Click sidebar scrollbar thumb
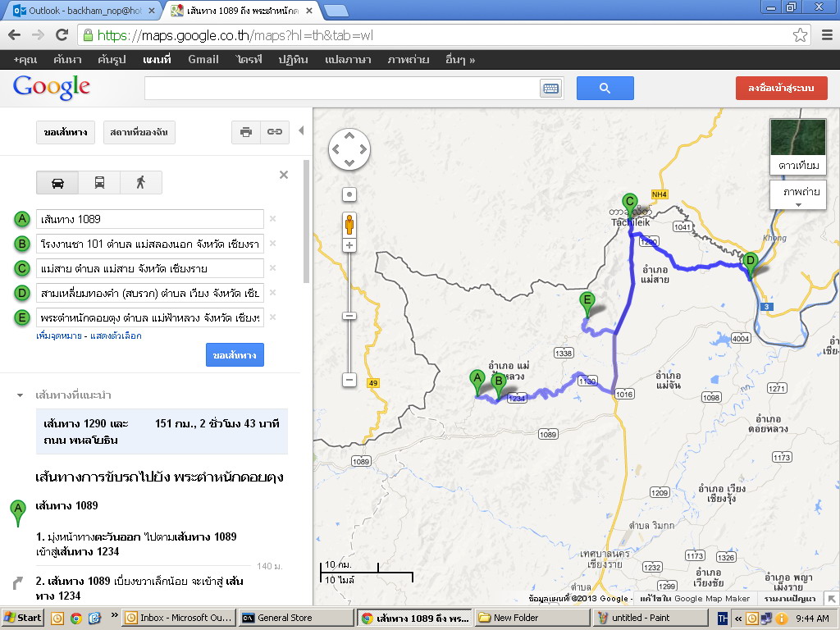 click(x=307, y=221)
